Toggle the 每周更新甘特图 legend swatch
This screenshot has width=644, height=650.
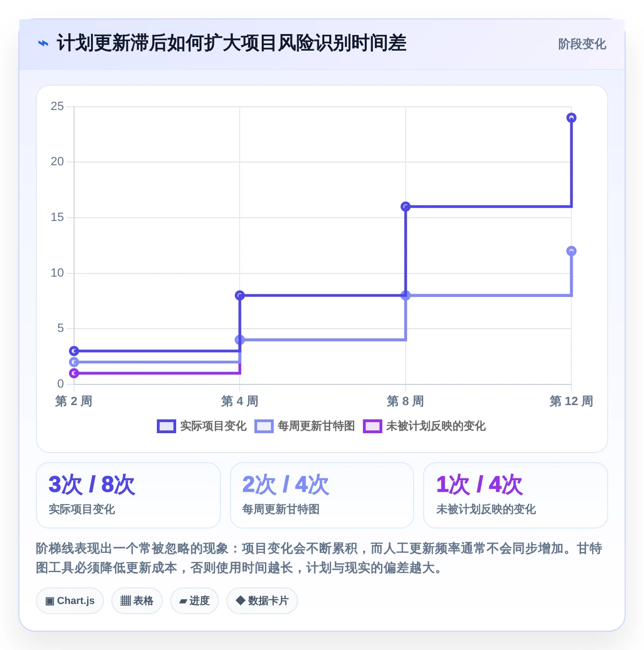pyautogui.click(x=264, y=426)
